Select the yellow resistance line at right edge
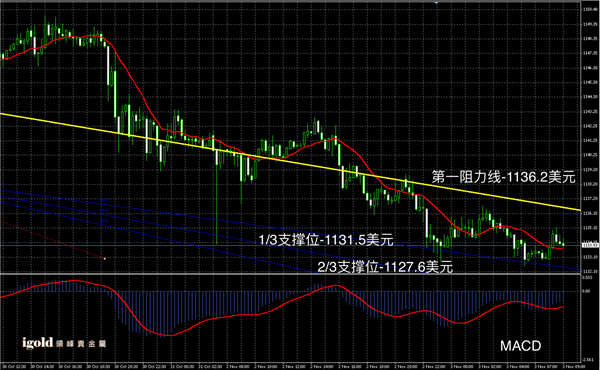Viewport: 600px width, 370px height. 574,209
